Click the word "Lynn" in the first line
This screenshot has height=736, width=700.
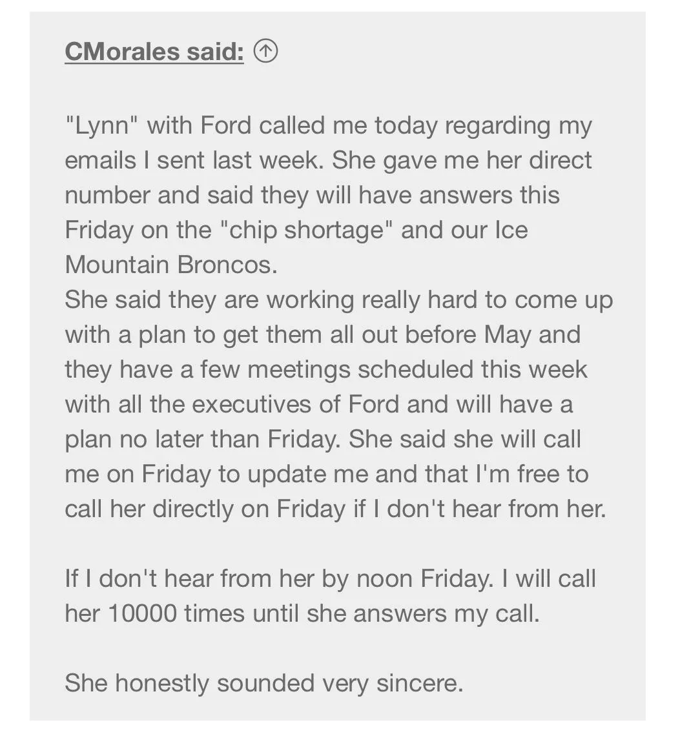click(x=102, y=127)
